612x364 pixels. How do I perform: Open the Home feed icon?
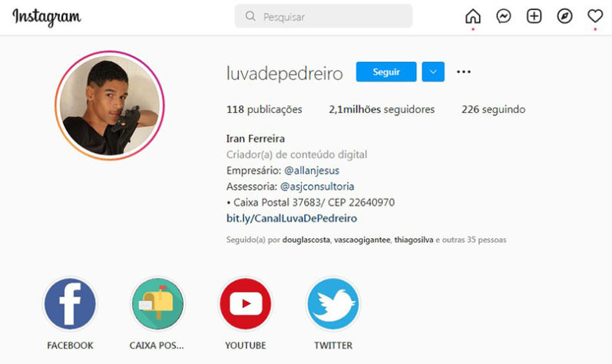[473, 16]
